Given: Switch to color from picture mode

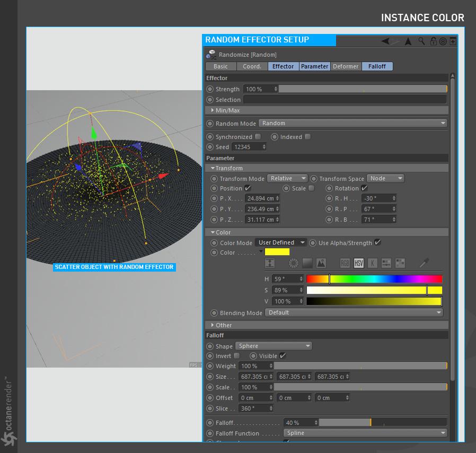Looking at the screenshot, I should click(321, 263).
